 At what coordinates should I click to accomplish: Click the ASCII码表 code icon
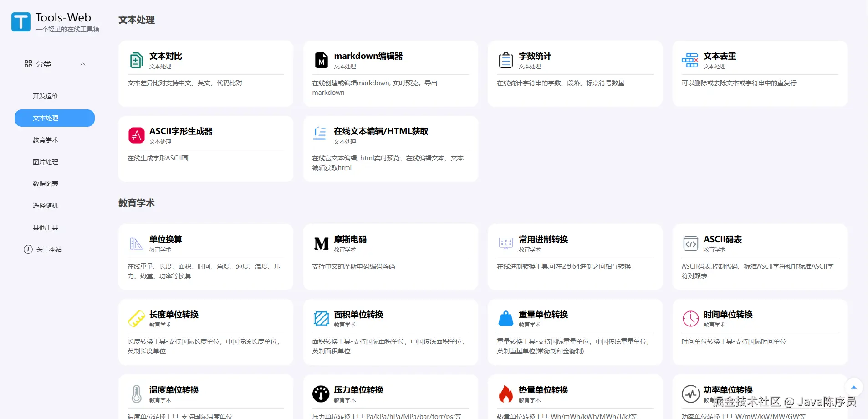point(690,243)
